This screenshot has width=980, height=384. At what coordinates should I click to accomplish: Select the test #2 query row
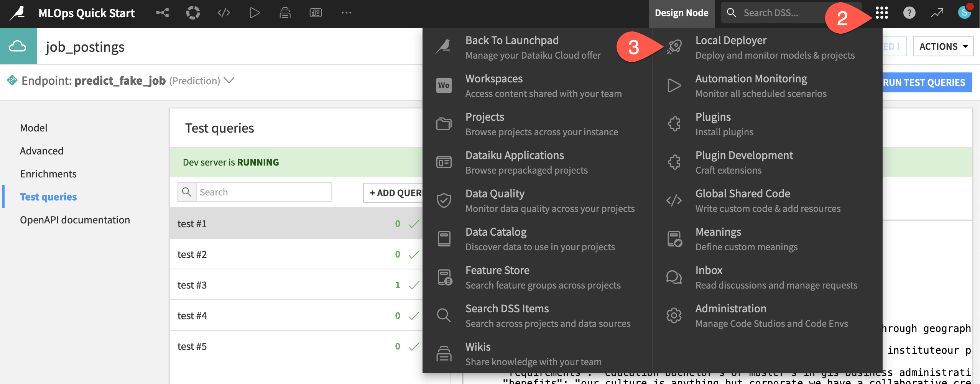[x=296, y=254]
